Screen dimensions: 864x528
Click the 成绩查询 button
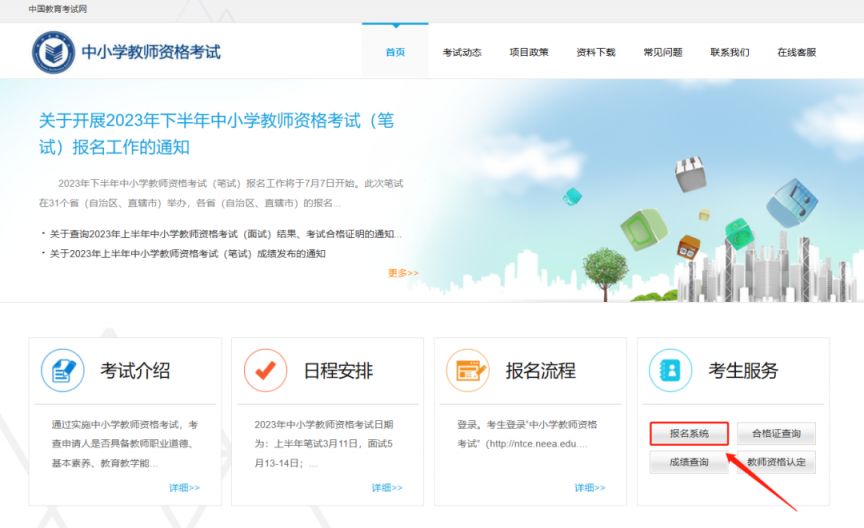point(689,462)
